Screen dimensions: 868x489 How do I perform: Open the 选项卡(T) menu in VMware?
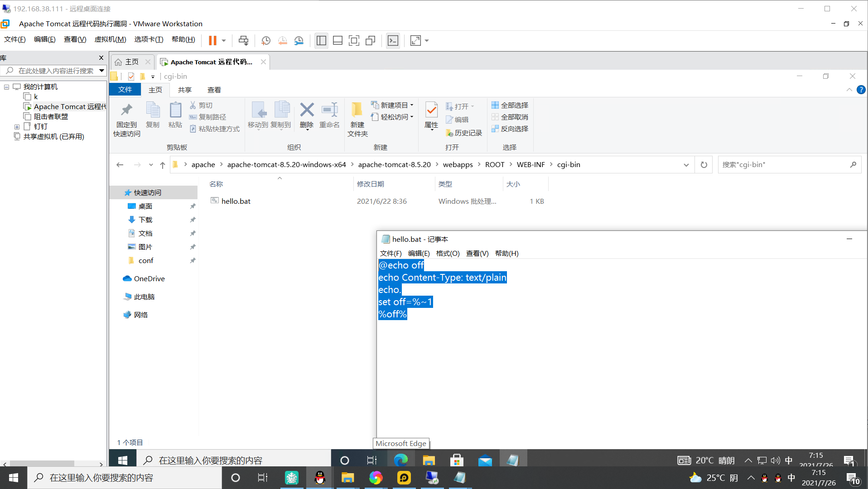pyautogui.click(x=149, y=39)
